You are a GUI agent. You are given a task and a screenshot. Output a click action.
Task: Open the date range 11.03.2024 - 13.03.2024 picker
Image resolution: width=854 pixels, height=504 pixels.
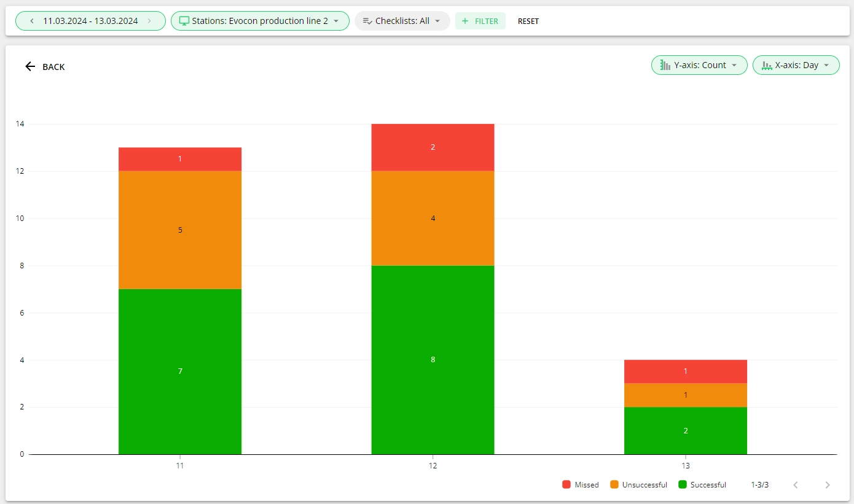coord(90,21)
